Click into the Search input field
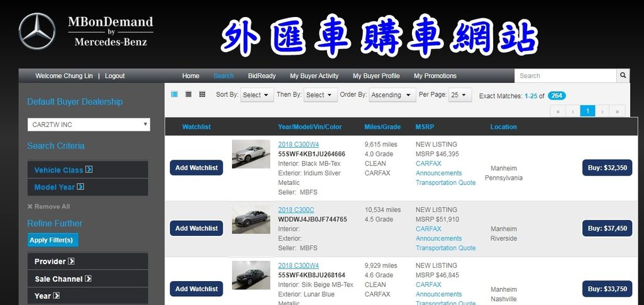Image resolution: width=644 pixels, height=305 pixels. pos(565,75)
